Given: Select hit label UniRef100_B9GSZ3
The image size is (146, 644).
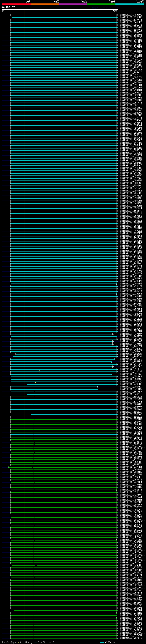Looking at the screenshot, I should tap(131, 58).
